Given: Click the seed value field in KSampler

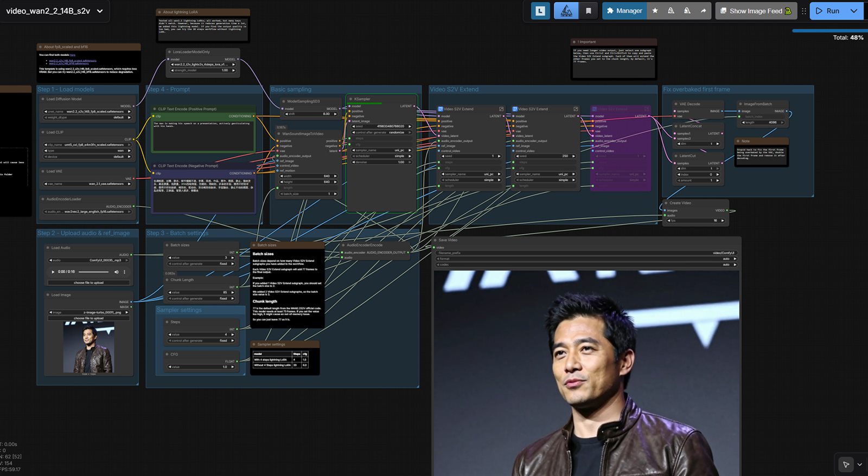Looking at the screenshot, I should point(382,126).
